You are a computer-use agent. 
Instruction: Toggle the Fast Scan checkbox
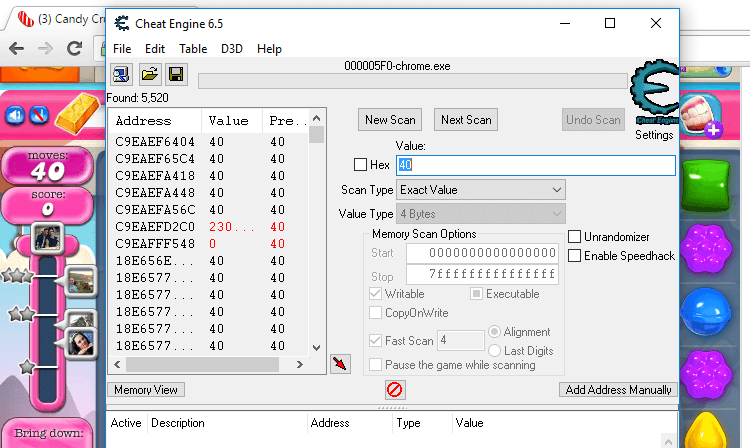[x=375, y=340]
